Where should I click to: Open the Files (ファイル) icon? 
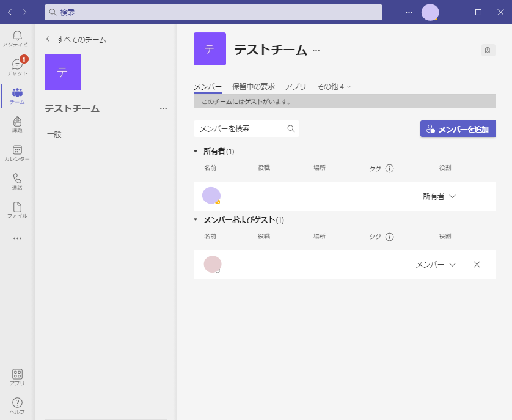(17, 210)
